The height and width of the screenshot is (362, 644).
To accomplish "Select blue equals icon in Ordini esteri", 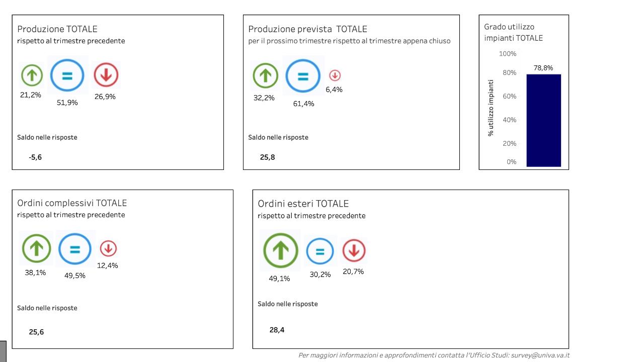I will 320,250.
